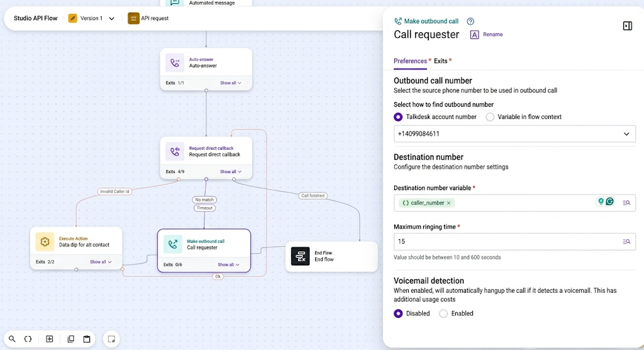Click inside Destination number variable field
Image resolution: width=644 pixels, height=350 pixels.
pos(514,203)
